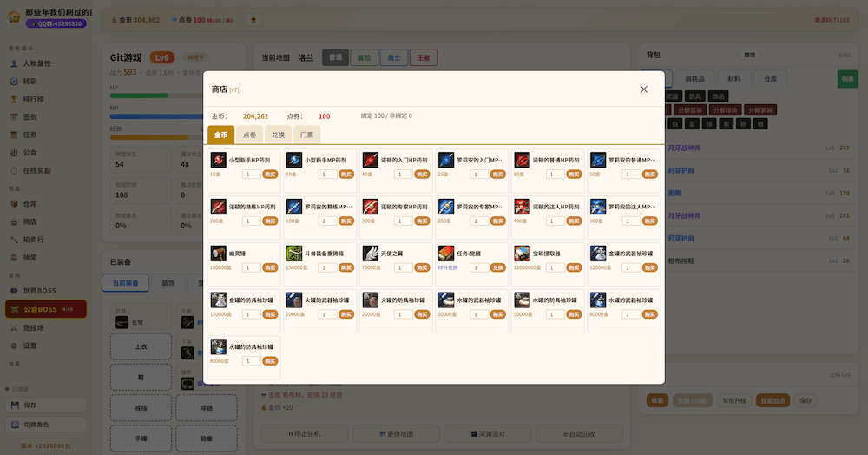Switch to the 点卷 shop tab
Viewport: 868px width, 455px height.
[x=250, y=135]
